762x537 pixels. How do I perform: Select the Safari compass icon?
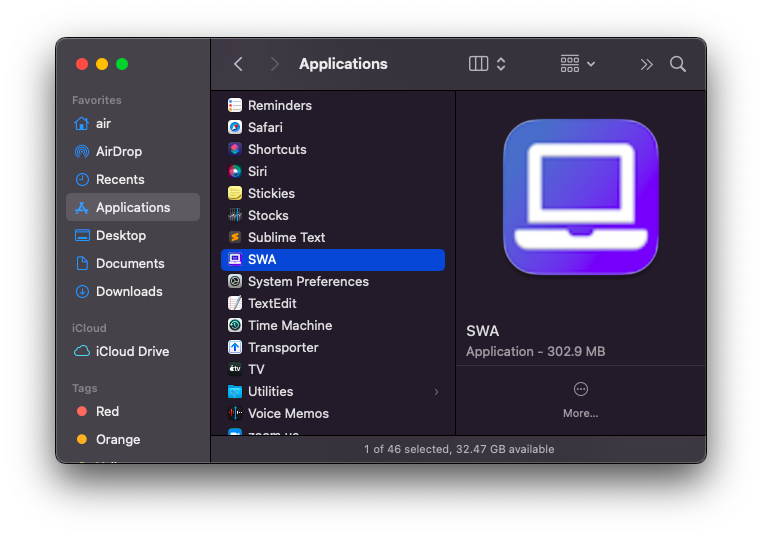(x=235, y=127)
